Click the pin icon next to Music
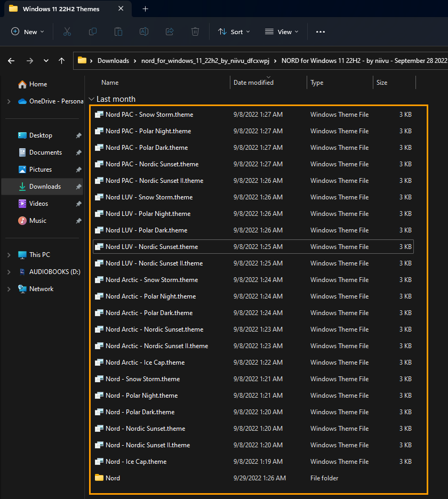 78,221
